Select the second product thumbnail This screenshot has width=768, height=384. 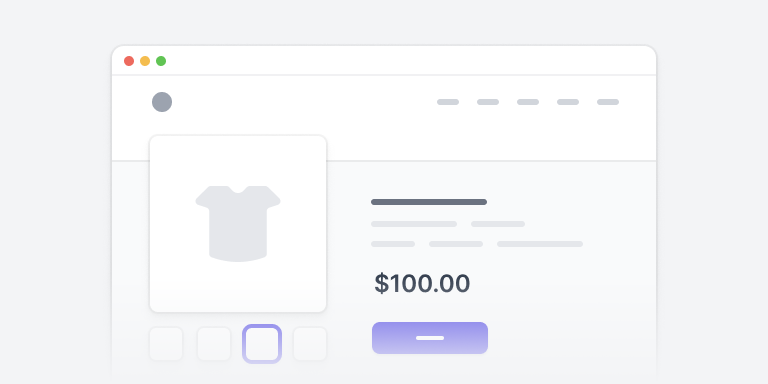click(214, 344)
